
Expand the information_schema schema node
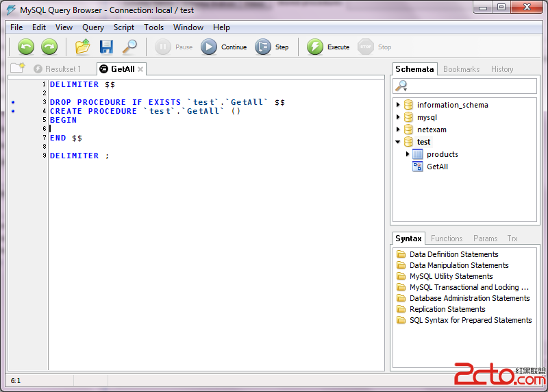398,105
